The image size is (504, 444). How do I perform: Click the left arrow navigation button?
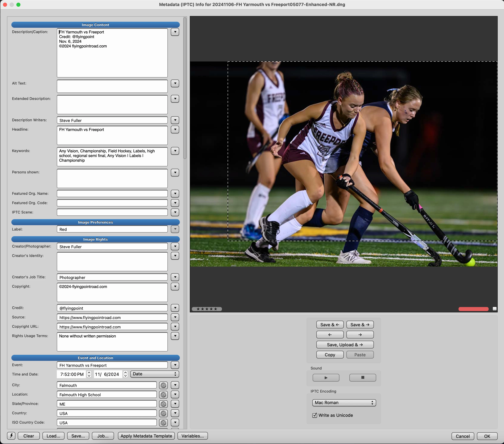[330, 335]
